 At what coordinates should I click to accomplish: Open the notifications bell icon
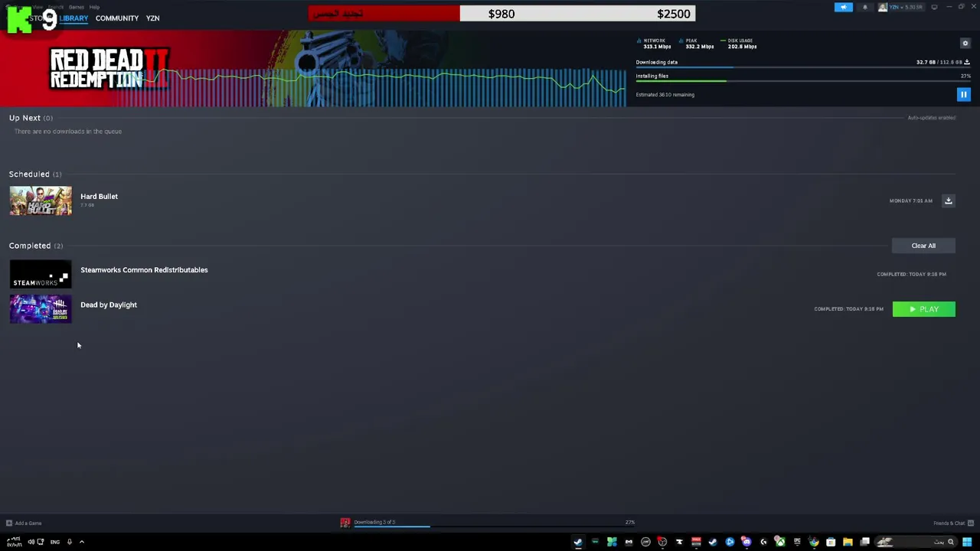(x=865, y=7)
